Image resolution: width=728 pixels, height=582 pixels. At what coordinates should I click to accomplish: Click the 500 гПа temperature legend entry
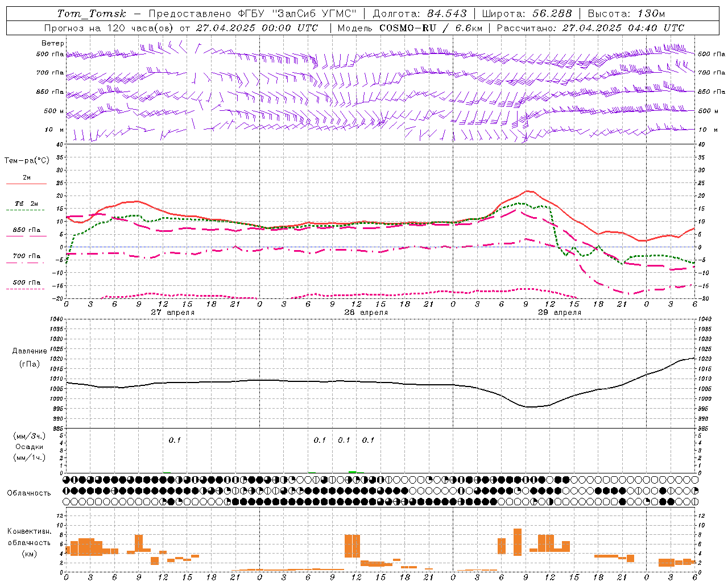tap(27, 282)
